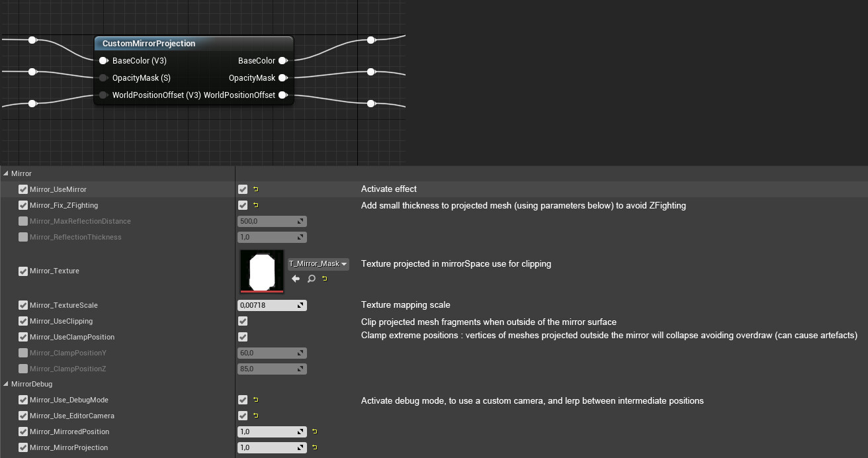
Task: Click 'Activate debug mode' description text
Action: tap(533, 400)
